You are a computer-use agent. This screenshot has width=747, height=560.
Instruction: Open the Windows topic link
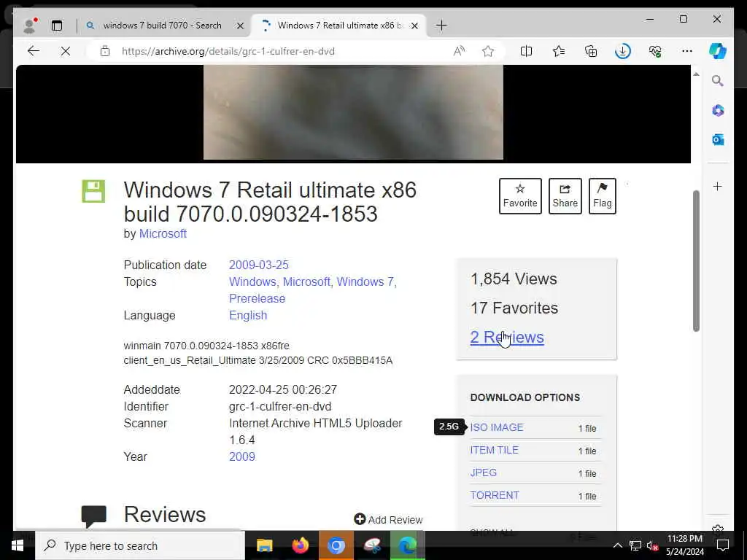[x=252, y=282]
